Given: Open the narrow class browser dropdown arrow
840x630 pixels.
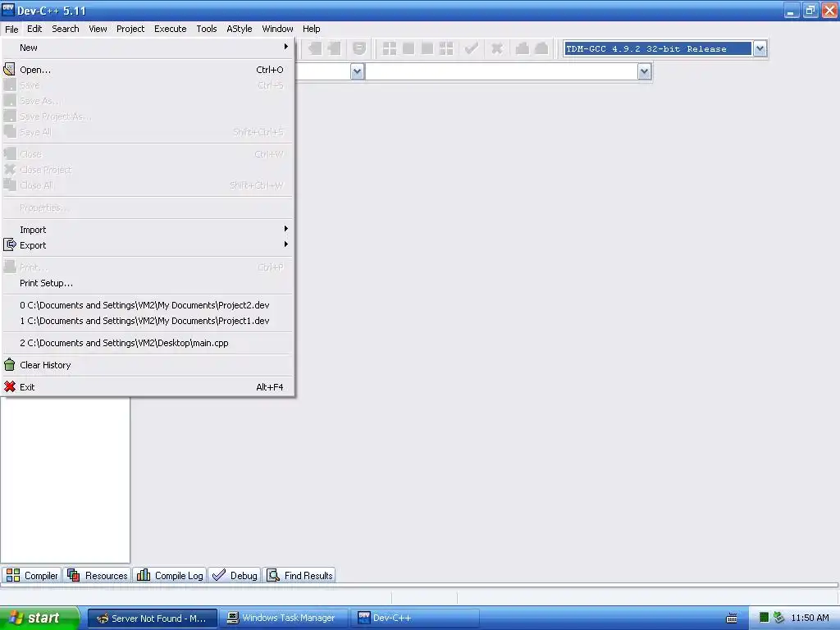Looking at the screenshot, I should pyautogui.click(x=358, y=71).
